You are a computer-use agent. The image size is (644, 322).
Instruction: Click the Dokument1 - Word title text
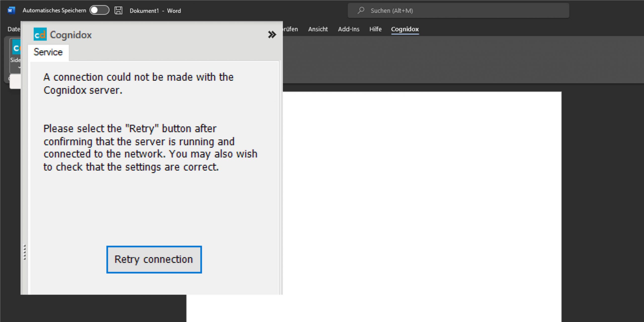pos(155,11)
